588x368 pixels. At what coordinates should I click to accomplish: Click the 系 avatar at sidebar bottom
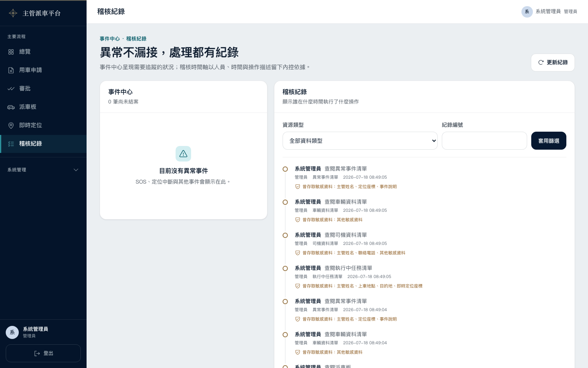pos(12,332)
